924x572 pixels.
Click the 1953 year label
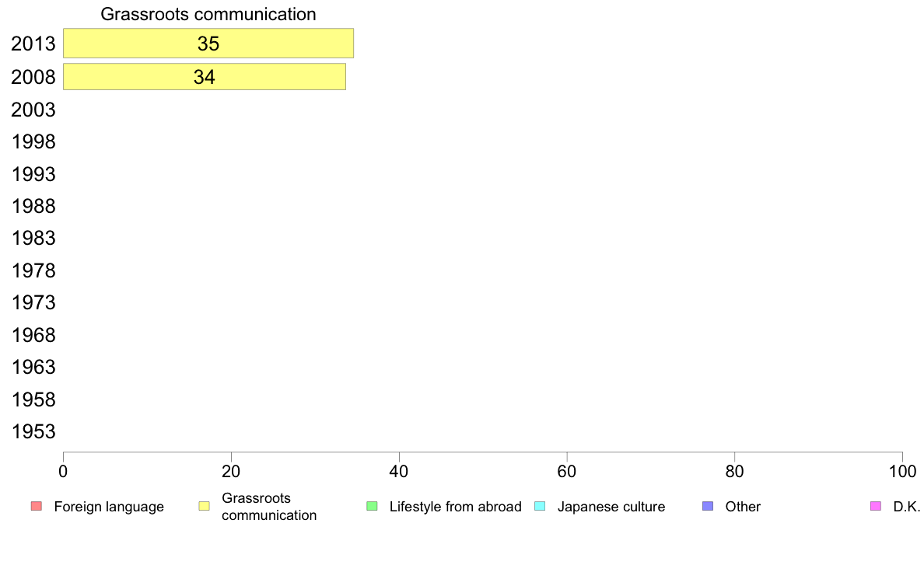(x=33, y=432)
